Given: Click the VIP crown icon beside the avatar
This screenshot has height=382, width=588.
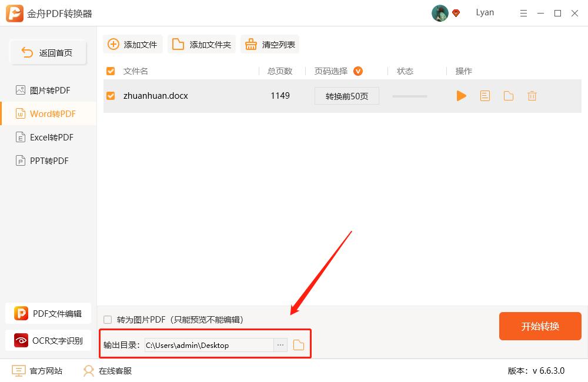Looking at the screenshot, I should tap(456, 13).
